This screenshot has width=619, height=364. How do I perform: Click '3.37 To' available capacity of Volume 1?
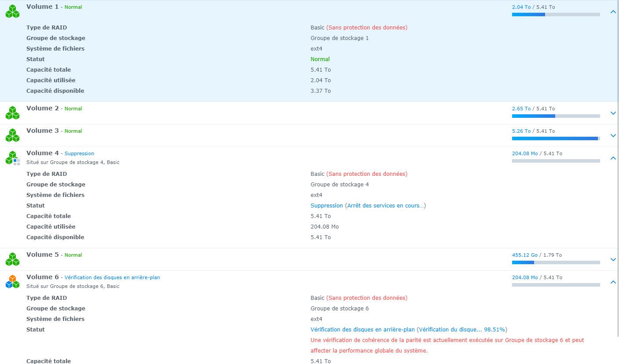[x=321, y=91]
